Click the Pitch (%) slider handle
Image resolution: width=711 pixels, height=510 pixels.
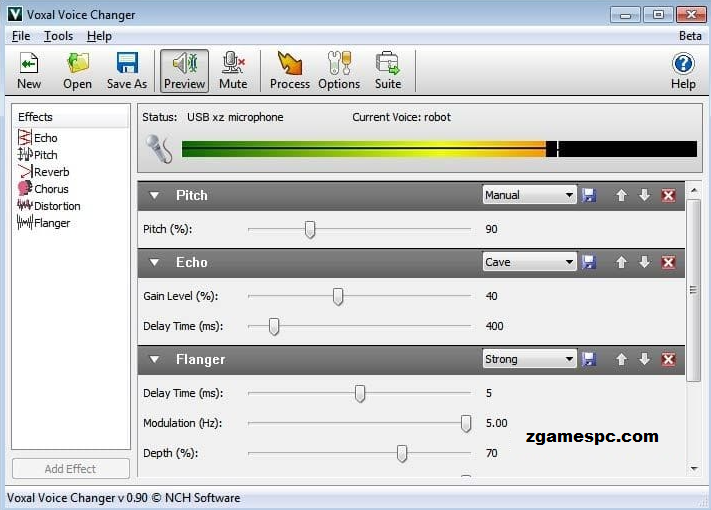click(310, 229)
